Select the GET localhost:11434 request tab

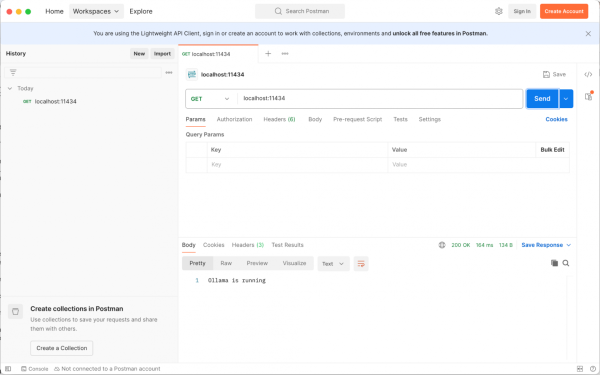coord(218,54)
